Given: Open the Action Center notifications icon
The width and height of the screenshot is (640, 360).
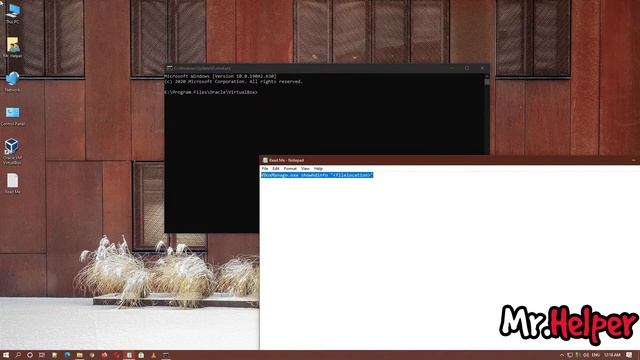Looking at the screenshot, I should coord(629,355).
